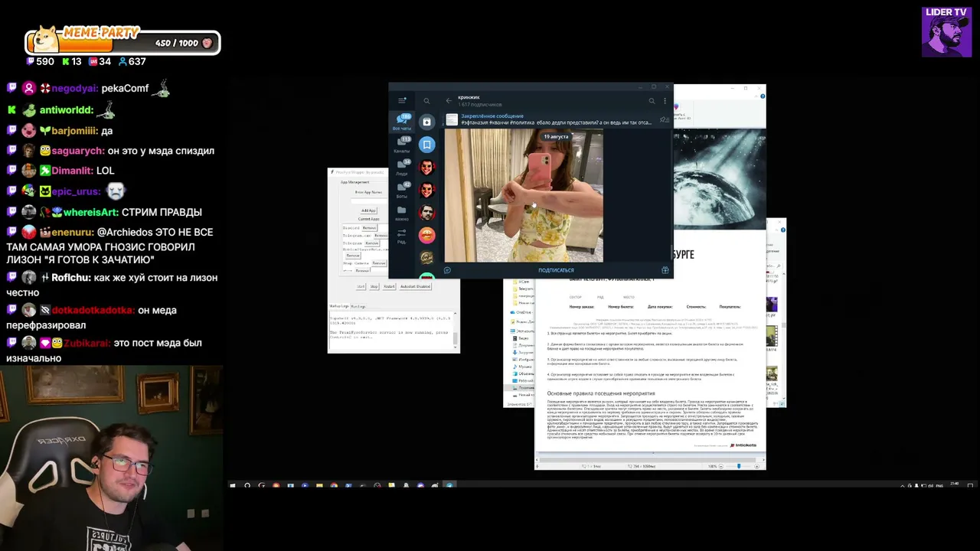This screenshot has height=551, width=980.
Task: Adjust the document viewer zoom slider
Action: (738, 466)
